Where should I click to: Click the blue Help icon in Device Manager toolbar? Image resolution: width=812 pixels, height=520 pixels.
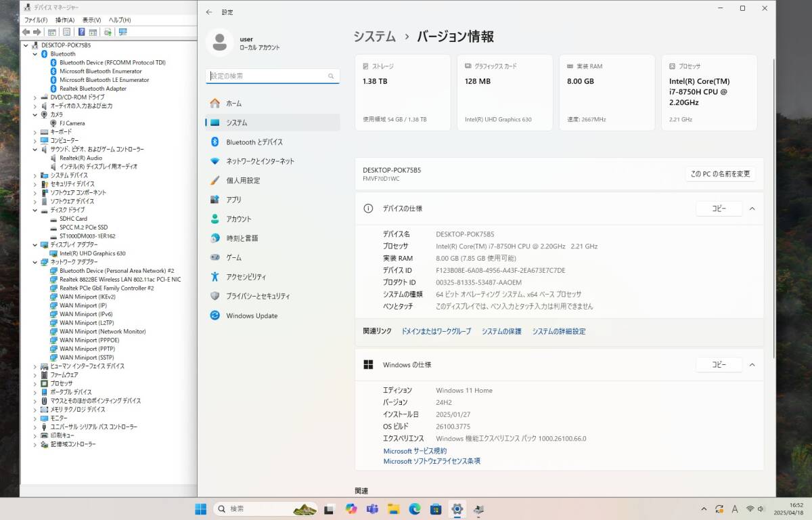82,32
